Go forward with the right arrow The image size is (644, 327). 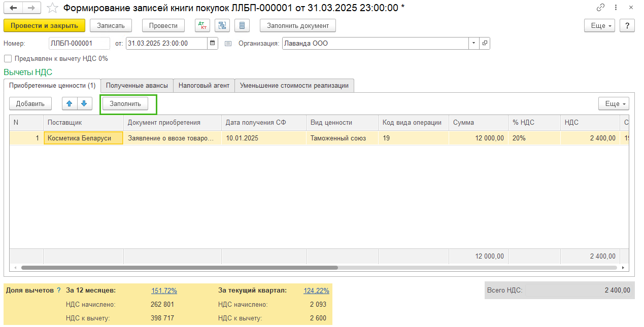pyautogui.click(x=31, y=8)
